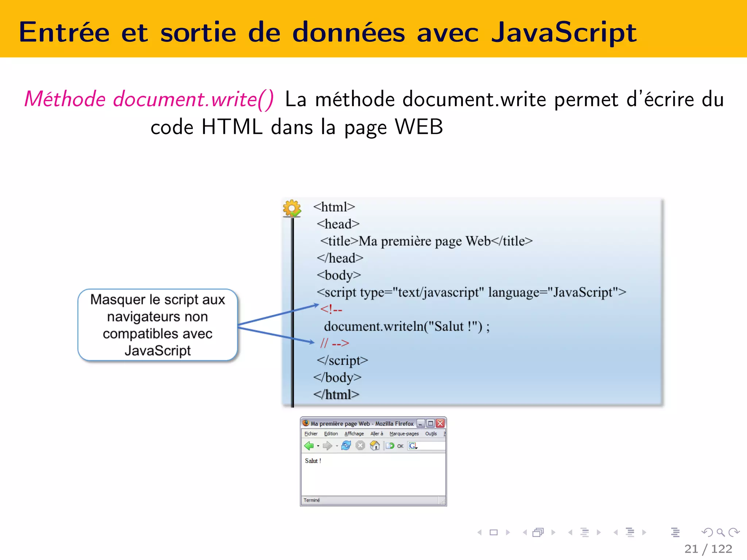Click the gear icon beside code box
This screenshot has width=747, height=560.
(292, 209)
